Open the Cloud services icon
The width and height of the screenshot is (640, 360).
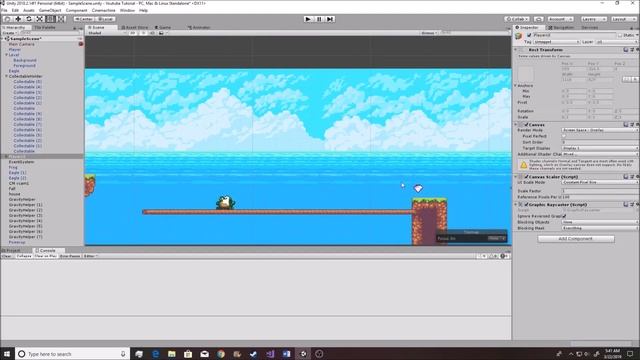click(538, 19)
